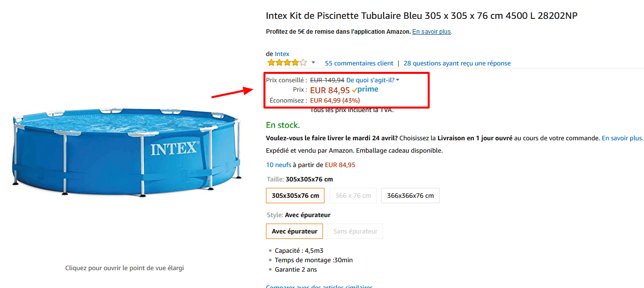Viewport: 644px width, 288px height.
Task: Open "55 commentaires client"
Action: pyautogui.click(x=359, y=63)
